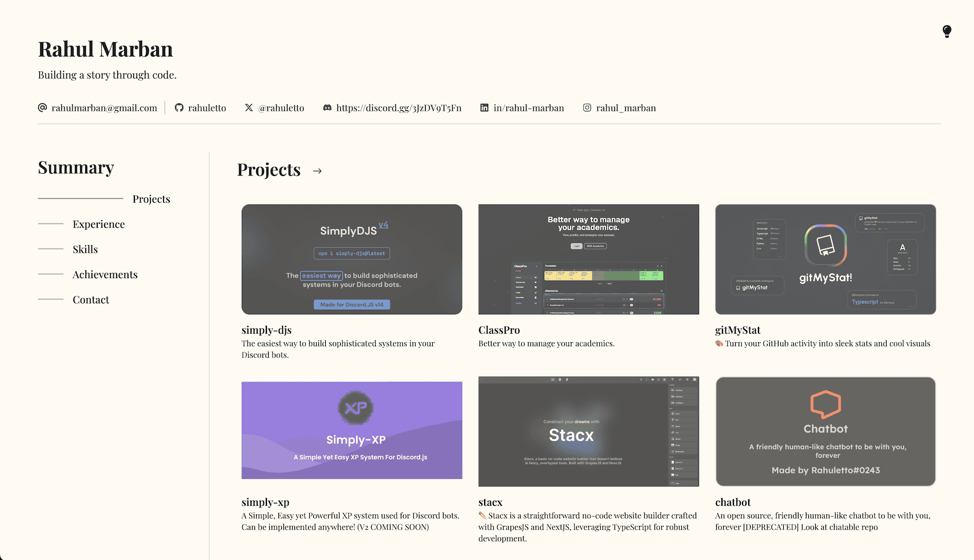Open the Contact section from the sidebar

point(90,299)
